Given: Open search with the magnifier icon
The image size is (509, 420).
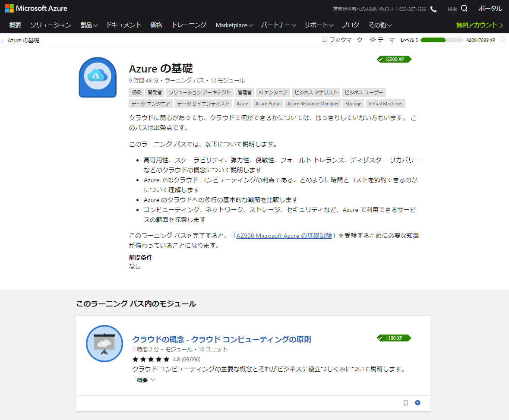Looking at the screenshot, I should tap(464, 9).
